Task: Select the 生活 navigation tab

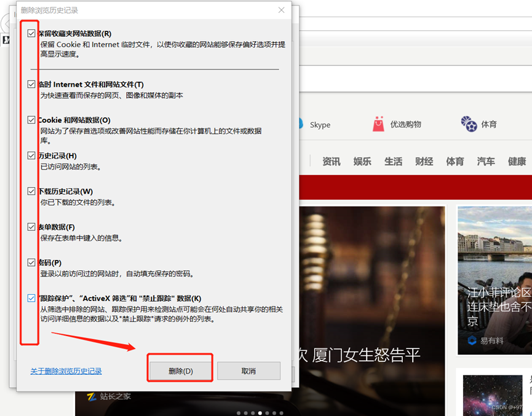Action: click(x=393, y=162)
